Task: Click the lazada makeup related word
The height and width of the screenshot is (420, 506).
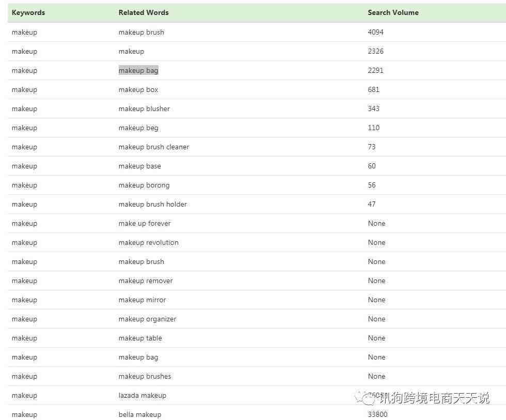Action: (143, 395)
